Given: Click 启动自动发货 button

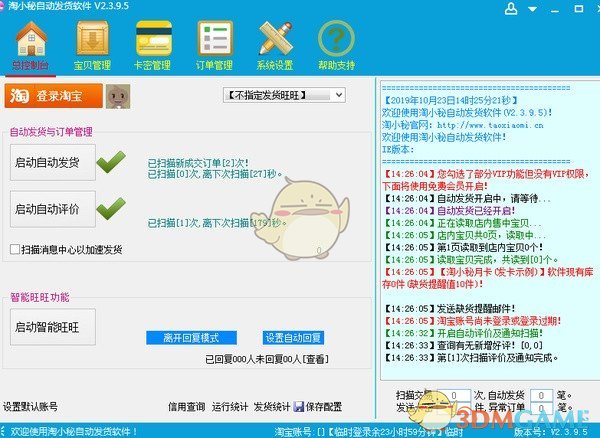Looking at the screenshot, I should [x=53, y=162].
